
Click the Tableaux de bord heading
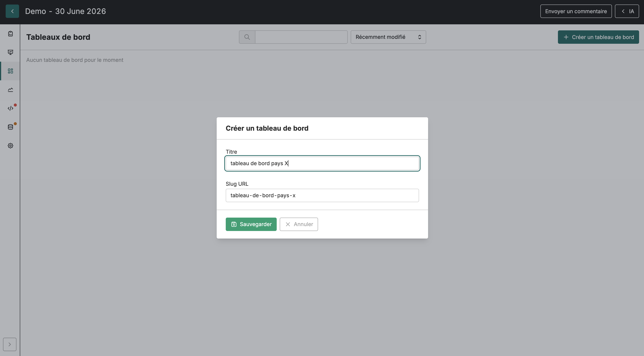tap(58, 37)
